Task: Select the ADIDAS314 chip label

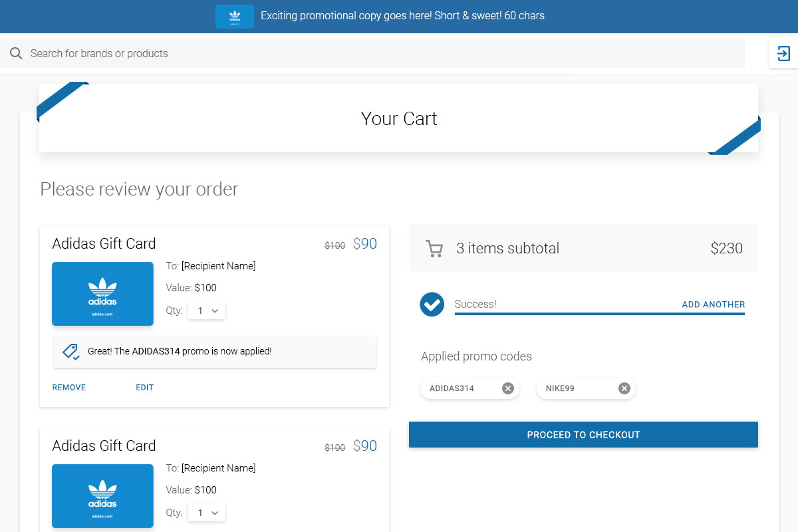Action: [452, 388]
